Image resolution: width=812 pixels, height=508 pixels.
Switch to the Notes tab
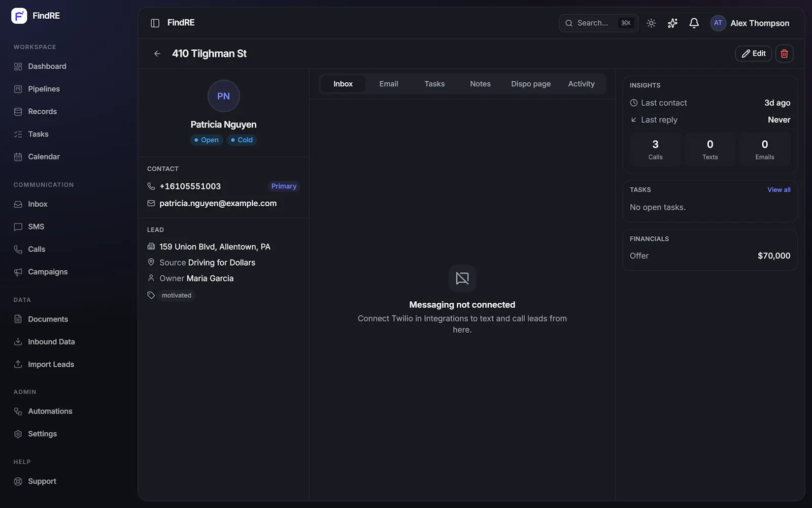click(480, 84)
